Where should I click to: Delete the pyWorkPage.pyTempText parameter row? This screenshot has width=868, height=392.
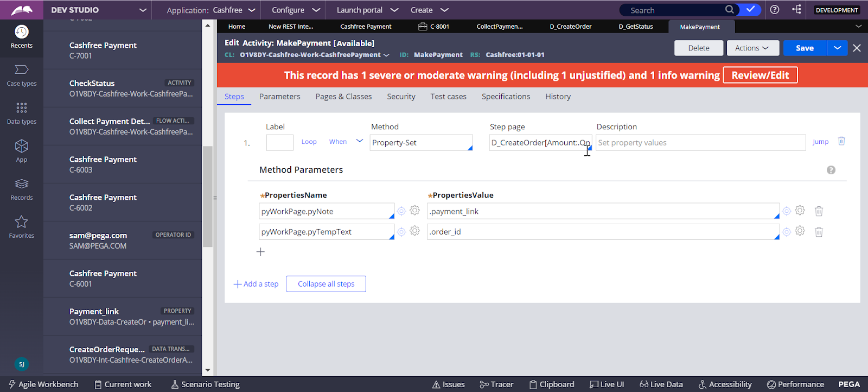pos(819,232)
